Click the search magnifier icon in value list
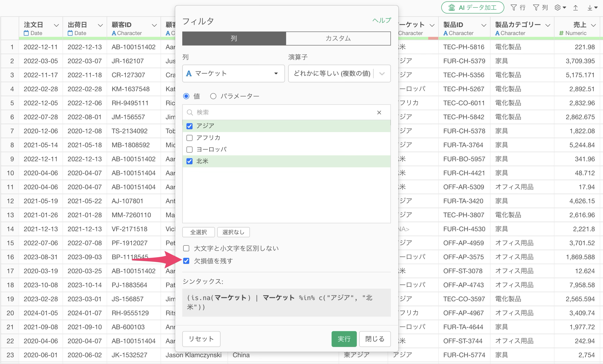The height and width of the screenshot is (364, 603). pos(190,113)
